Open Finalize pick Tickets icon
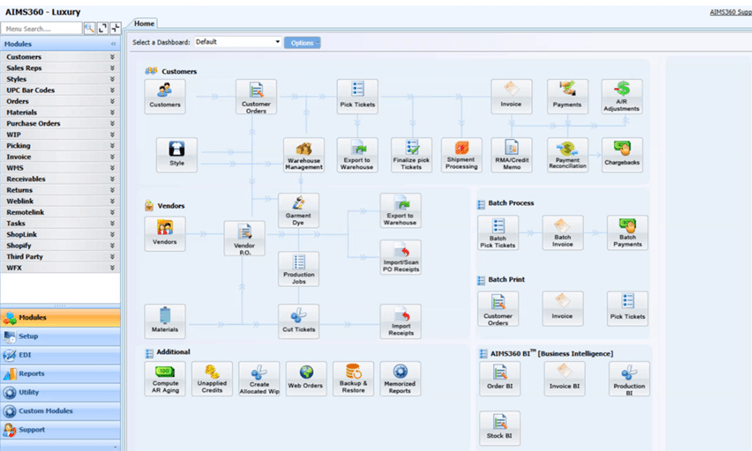 pos(411,154)
